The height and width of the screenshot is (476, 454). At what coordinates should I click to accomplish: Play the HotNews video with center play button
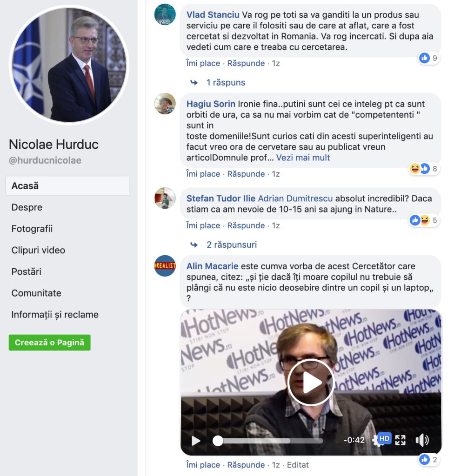point(311,383)
